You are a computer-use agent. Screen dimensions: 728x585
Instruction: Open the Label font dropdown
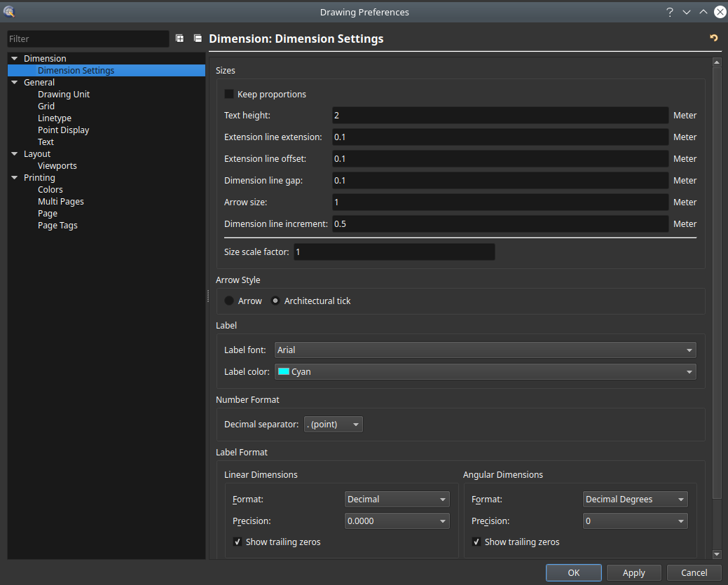point(485,350)
